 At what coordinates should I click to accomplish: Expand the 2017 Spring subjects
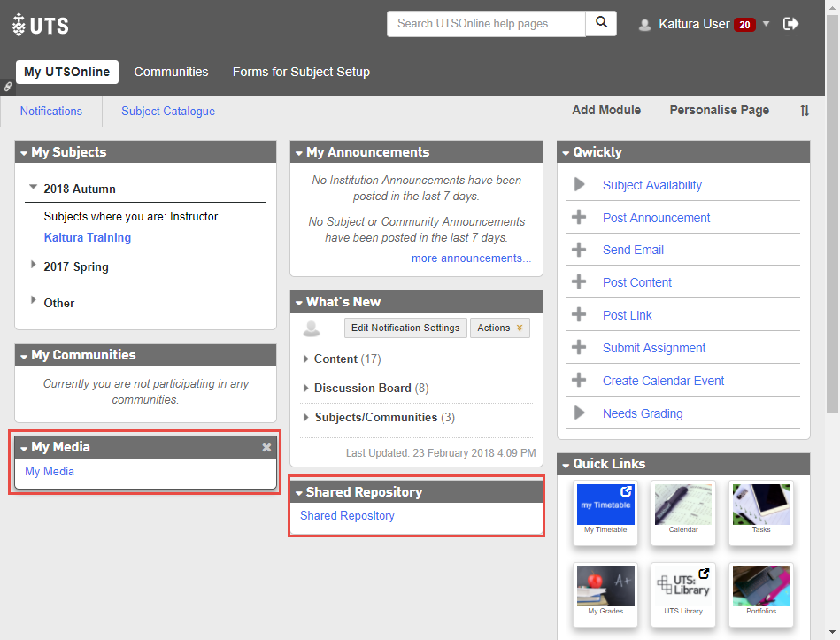[34, 266]
